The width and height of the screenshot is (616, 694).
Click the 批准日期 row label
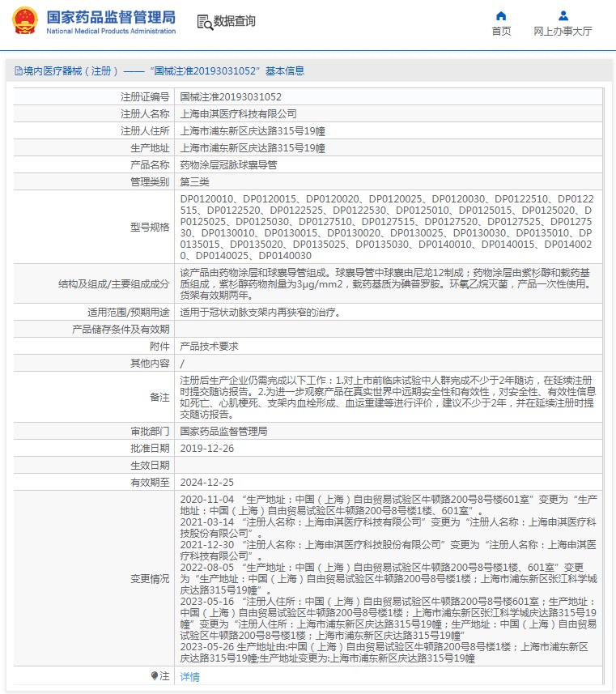(150, 449)
